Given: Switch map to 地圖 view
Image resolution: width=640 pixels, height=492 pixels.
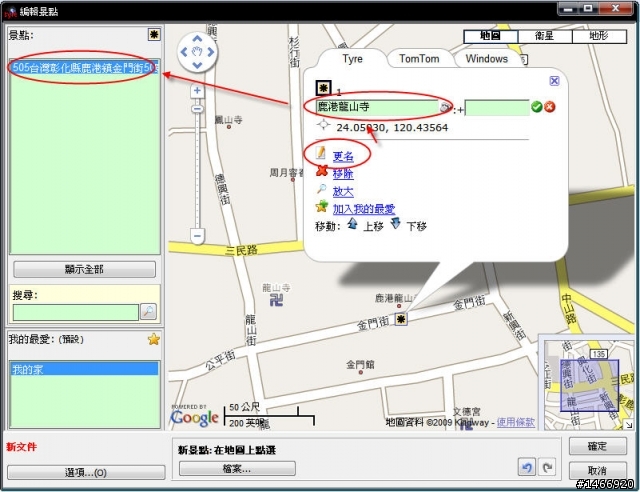Looking at the screenshot, I should click(491, 36).
